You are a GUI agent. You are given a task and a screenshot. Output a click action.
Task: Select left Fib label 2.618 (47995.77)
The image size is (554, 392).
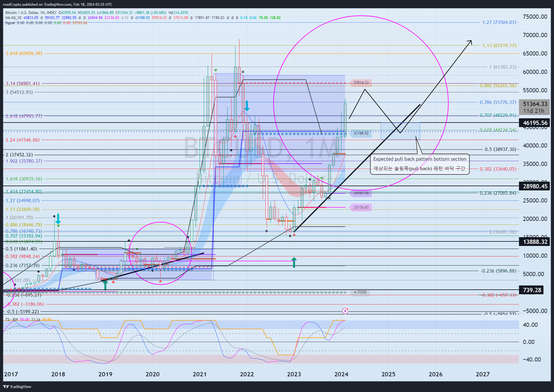click(x=24, y=116)
